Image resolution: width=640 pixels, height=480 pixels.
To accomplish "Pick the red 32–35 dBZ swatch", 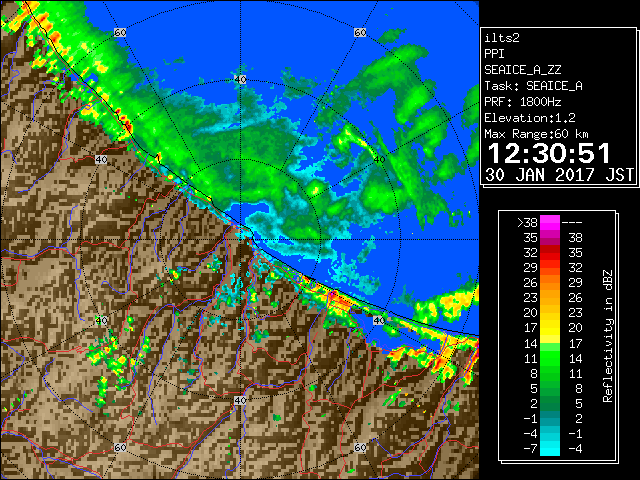I will pos(550,253).
